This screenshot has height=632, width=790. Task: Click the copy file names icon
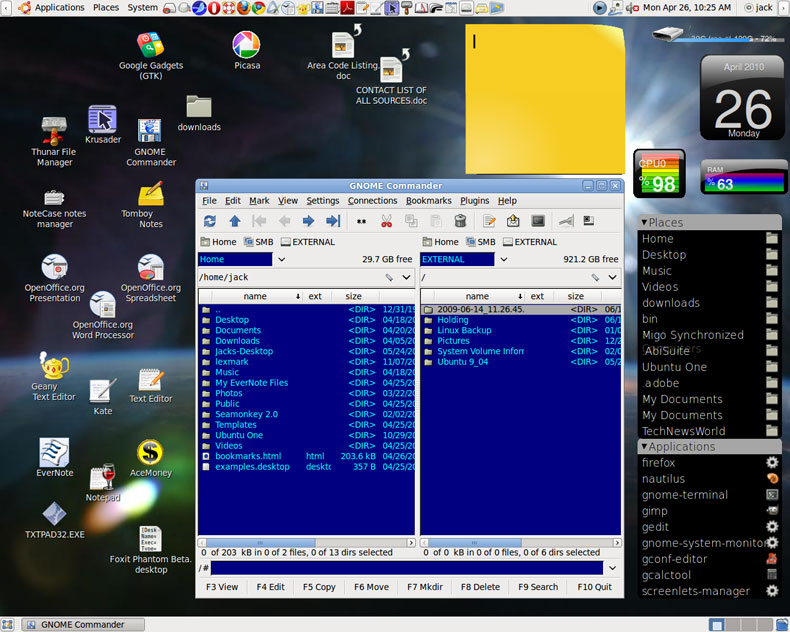click(x=411, y=221)
